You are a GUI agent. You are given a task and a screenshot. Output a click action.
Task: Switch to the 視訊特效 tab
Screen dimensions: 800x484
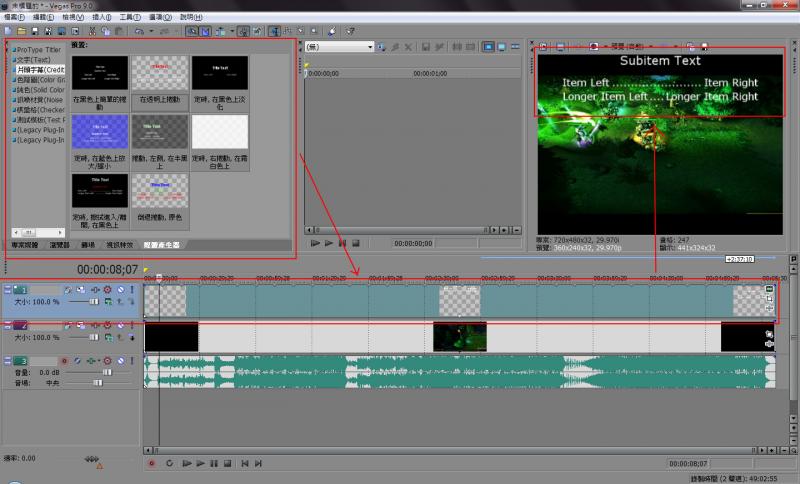click(x=119, y=244)
